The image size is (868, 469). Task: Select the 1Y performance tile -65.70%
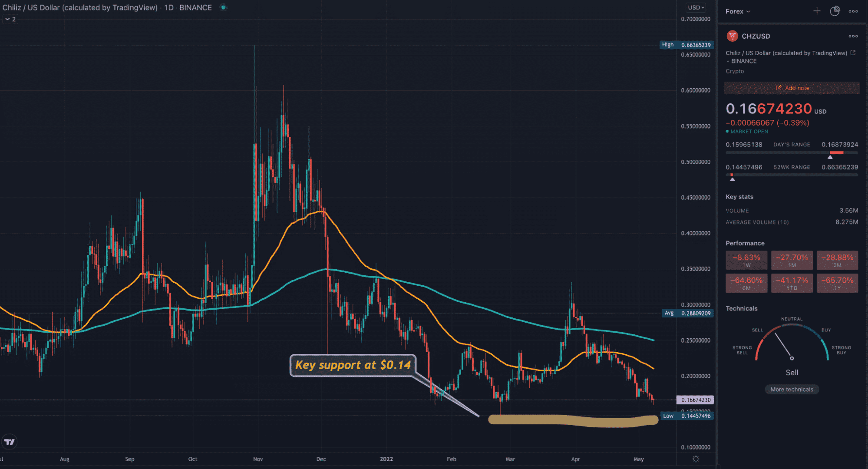[837, 283]
